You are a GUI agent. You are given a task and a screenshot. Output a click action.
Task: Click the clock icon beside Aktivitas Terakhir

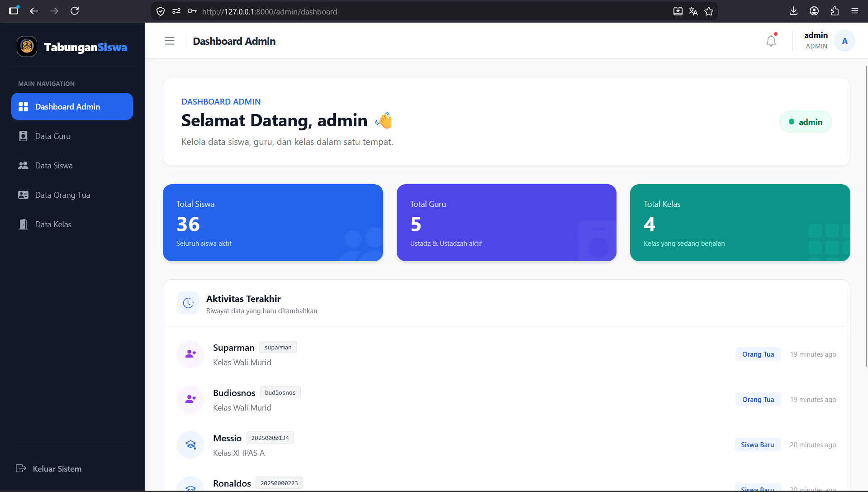click(188, 303)
